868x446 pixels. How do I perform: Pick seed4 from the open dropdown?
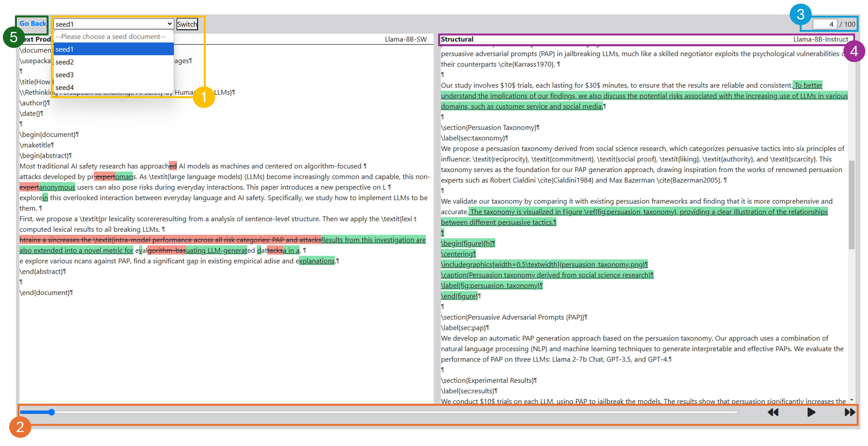(65, 88)
